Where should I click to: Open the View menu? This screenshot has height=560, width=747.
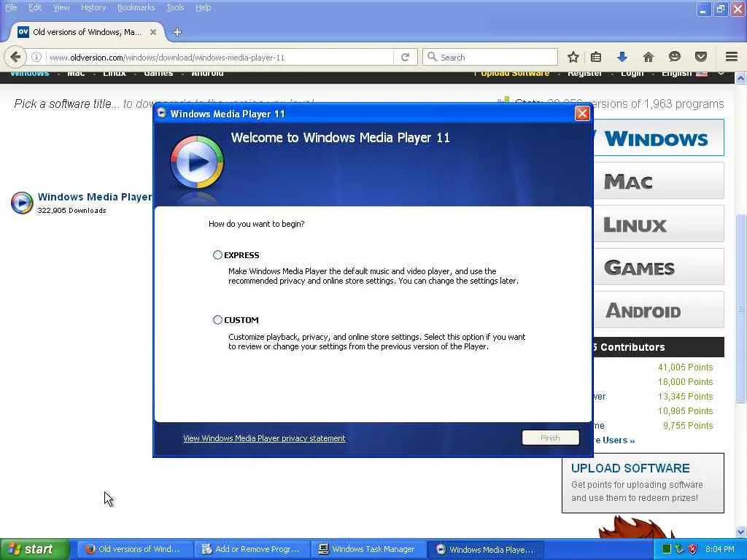[61, 7]
